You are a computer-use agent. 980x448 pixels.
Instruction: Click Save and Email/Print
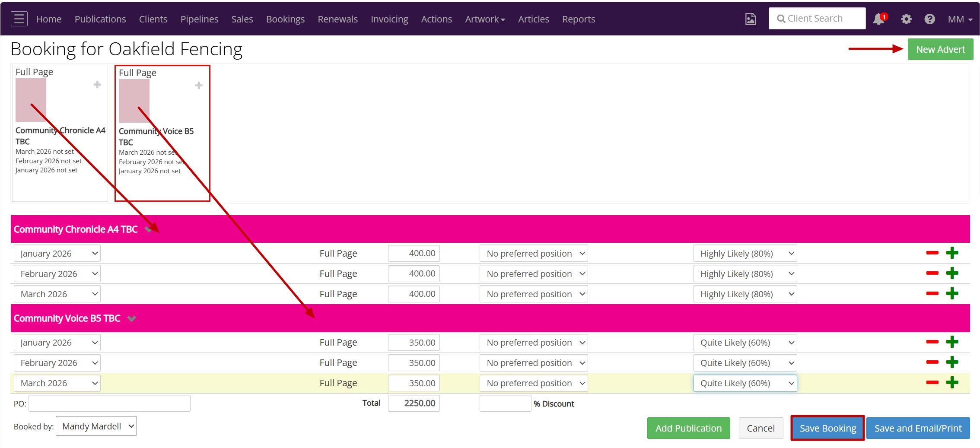pos(918,428)
